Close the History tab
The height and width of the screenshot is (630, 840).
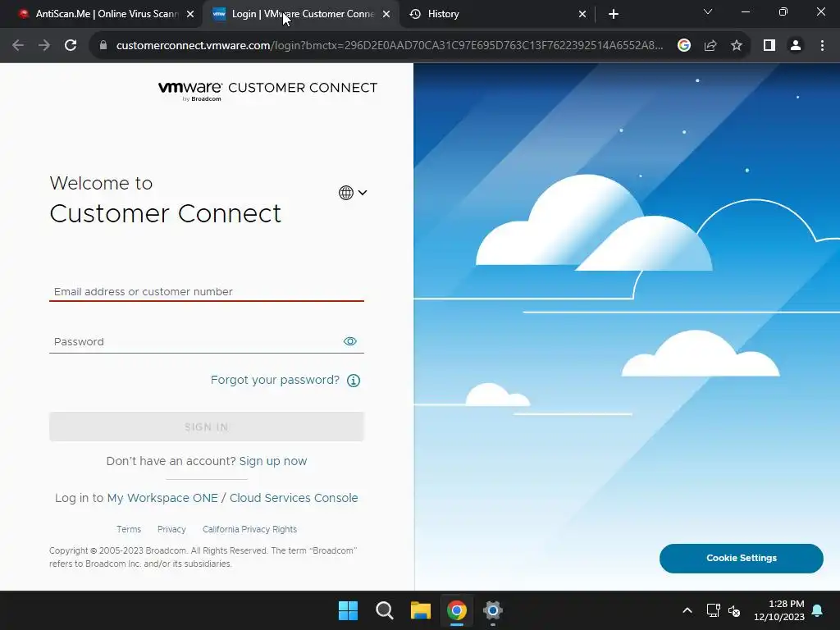tap(582, 15)
